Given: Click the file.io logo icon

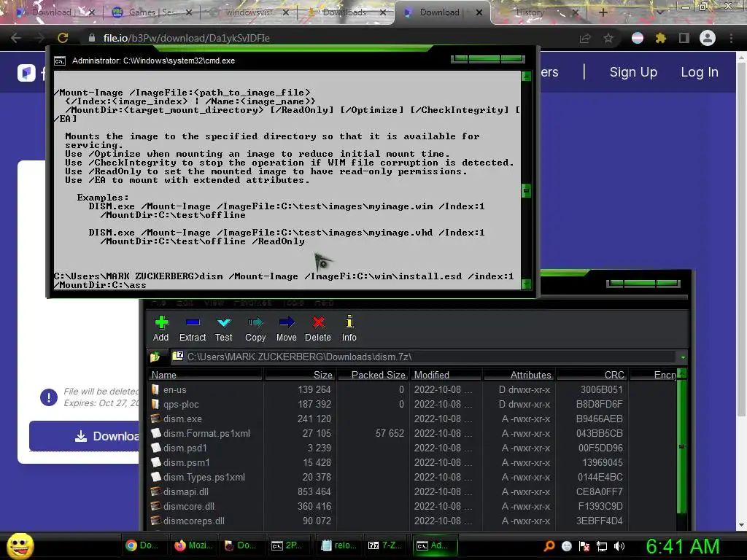Looking at the screenshot, I should point(27,73).
